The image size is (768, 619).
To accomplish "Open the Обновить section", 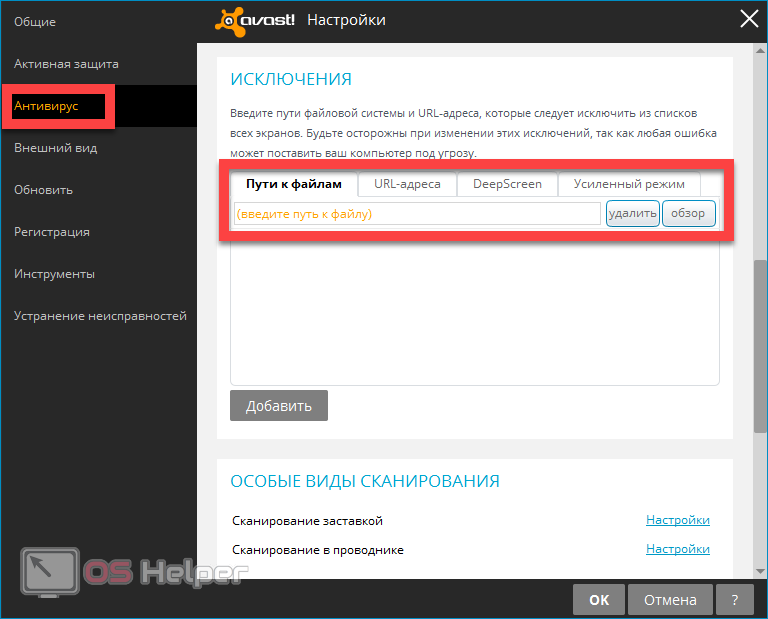I will pyautogui.click(x=43, y=190).
